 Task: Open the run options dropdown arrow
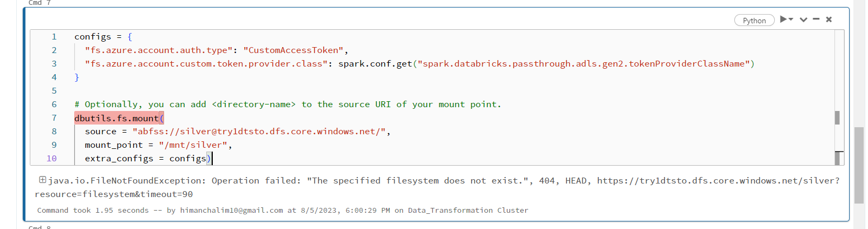pos(791,19)
